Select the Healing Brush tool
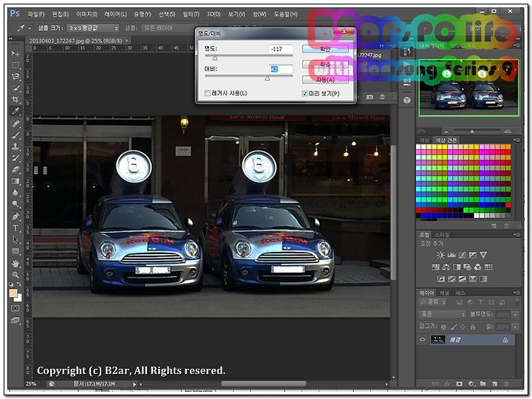The image size is (532, 399). 16,123
